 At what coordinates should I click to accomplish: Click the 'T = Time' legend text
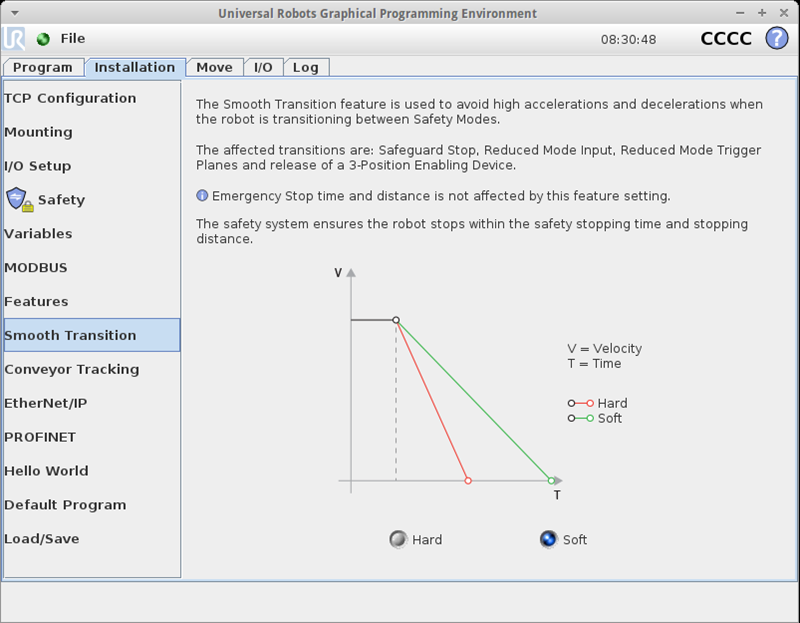pos(594,364)
